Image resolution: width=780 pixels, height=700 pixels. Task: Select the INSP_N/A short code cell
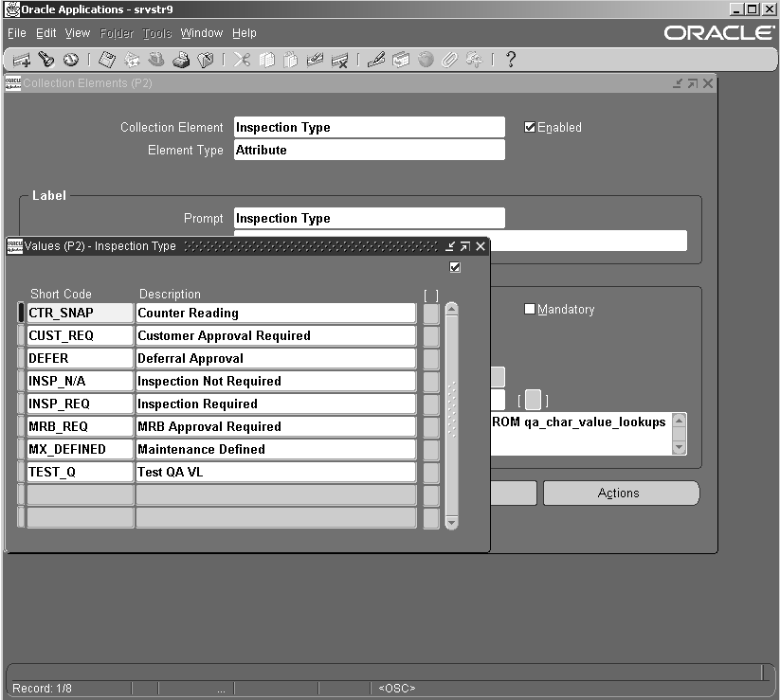pyautogui.click(x=81, y=382)
